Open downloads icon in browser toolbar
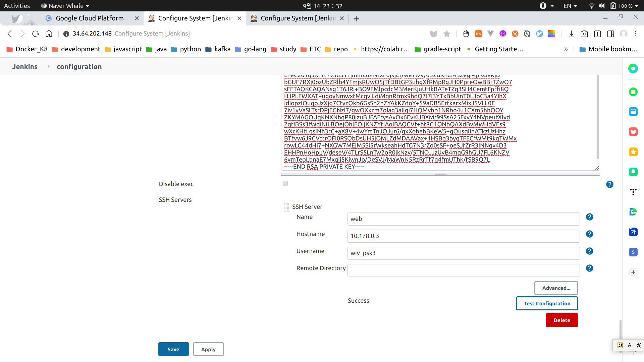Screen dimensions: 644x362 coord(571,34)
